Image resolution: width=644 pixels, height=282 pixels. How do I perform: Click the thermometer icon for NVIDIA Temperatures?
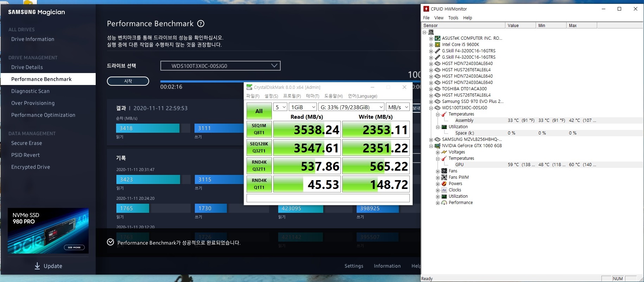[444, 158]
